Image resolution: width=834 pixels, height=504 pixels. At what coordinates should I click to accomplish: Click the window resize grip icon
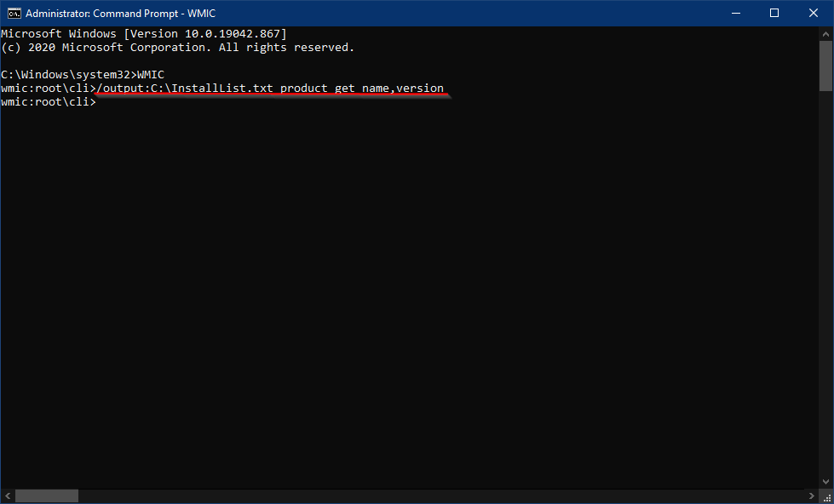(x=826, y=496)
